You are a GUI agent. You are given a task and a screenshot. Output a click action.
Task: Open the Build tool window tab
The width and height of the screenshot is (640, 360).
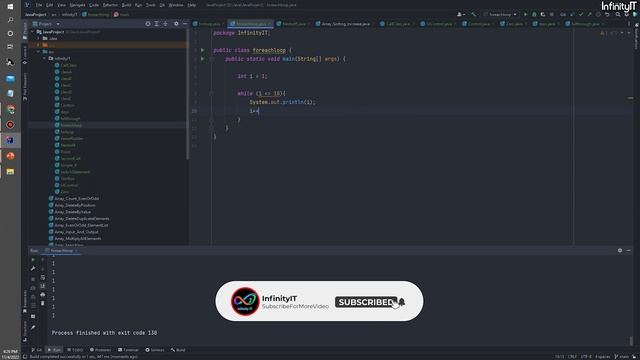coord(178,350)
